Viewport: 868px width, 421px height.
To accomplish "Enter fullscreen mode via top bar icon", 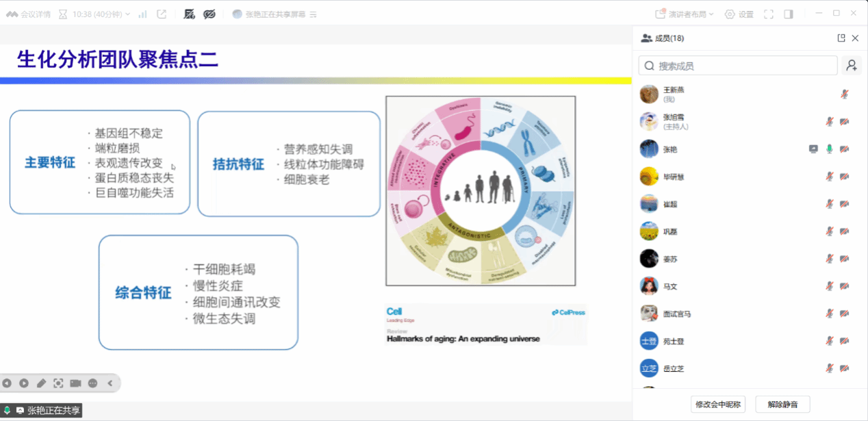I will pos(769,14).
